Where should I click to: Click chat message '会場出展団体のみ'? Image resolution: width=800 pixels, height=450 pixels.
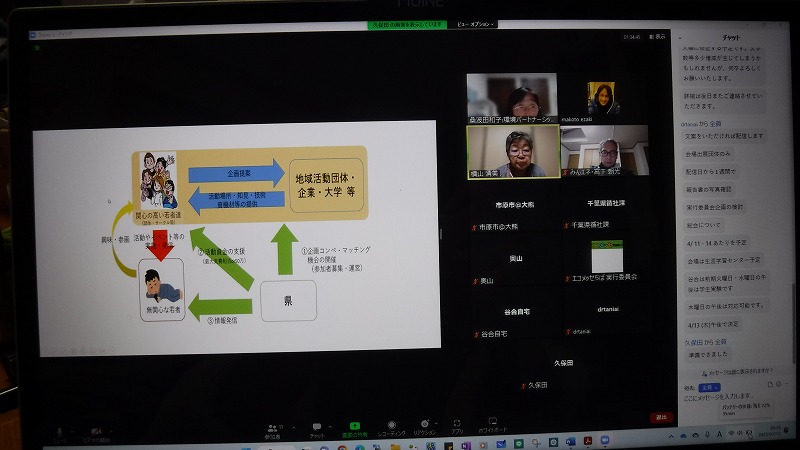(708, 154)
